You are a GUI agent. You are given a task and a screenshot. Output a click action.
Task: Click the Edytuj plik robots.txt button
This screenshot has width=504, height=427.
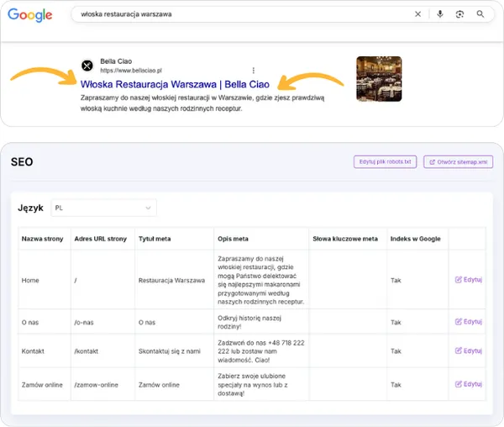385,161
